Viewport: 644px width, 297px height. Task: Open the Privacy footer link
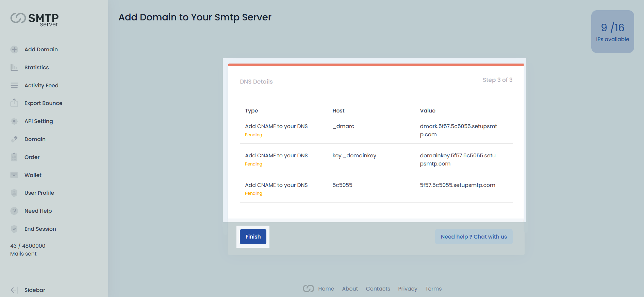click(408, 289)
